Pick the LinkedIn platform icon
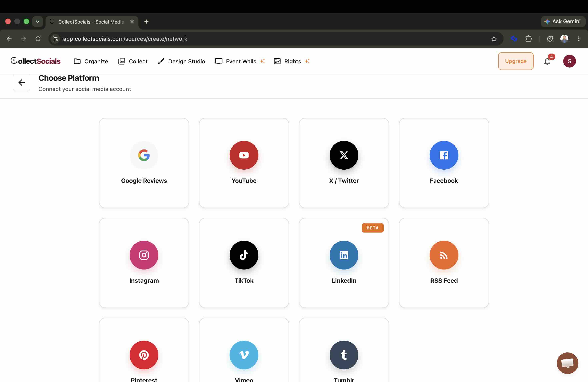The image size is (588, 382). tap(344, 255)
